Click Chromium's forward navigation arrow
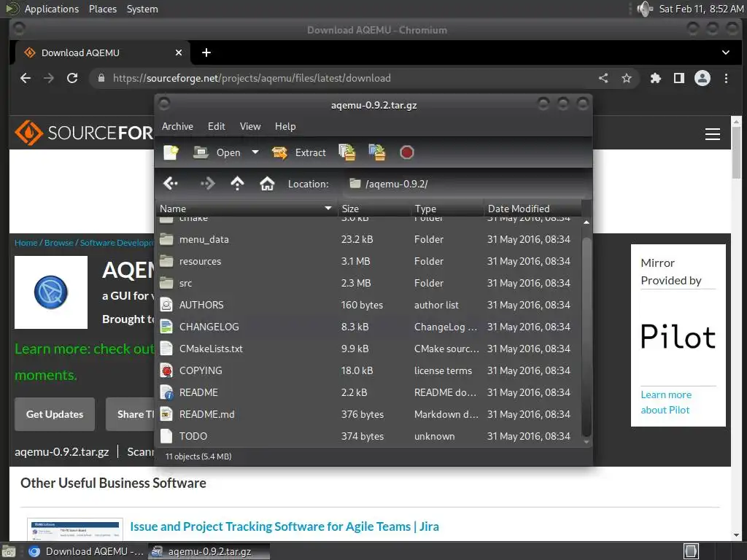Viewport: 747px width, 560px height. (x=49, y=78)
